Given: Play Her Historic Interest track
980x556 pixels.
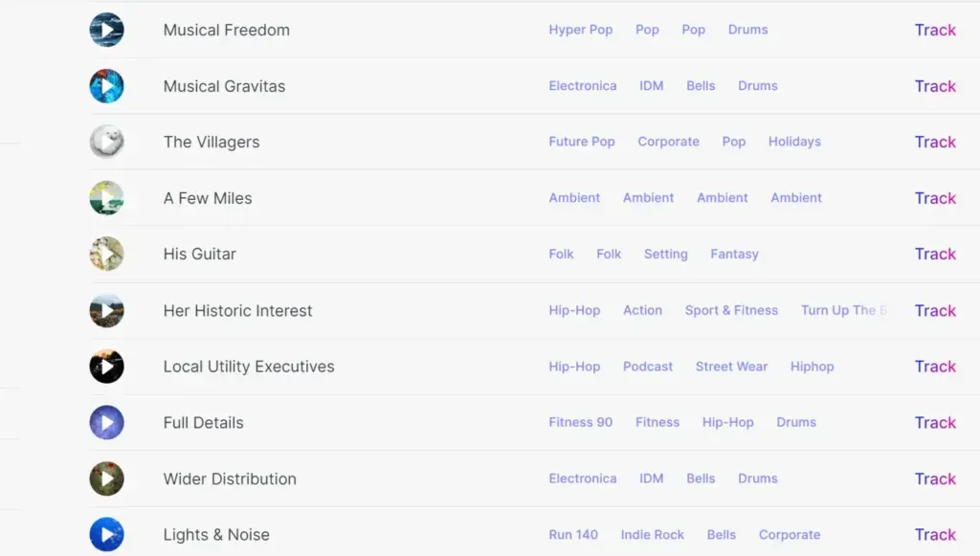Looking at the screenshot, I should click(107, 310).
